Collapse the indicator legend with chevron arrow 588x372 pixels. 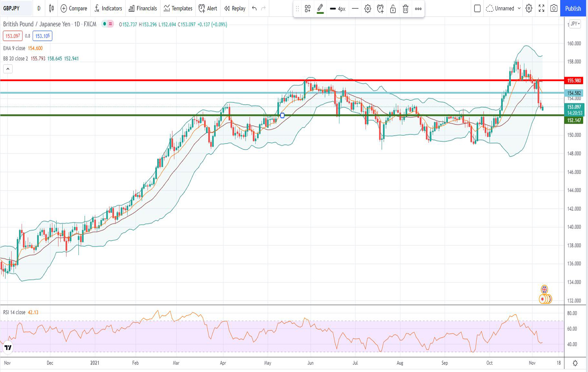point(8,69)
